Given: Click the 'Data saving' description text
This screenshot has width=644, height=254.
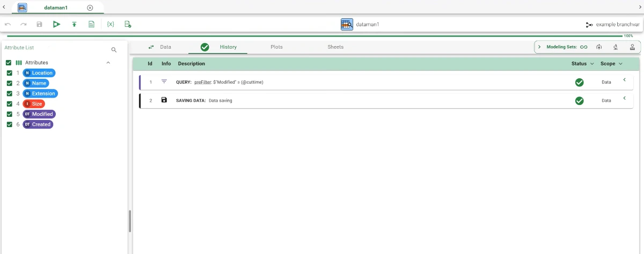Looking at the screenshot, I should [221, 101].
